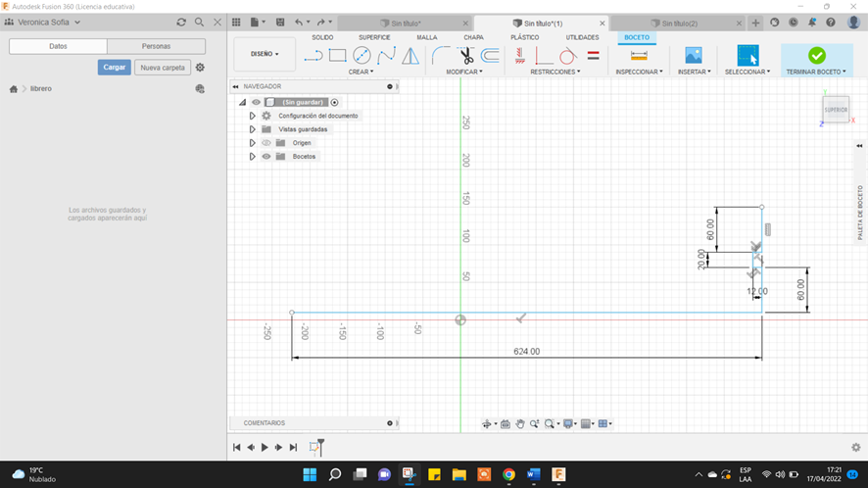
Task: Click the SUPERIOR view cube face
Action: pos(836,110)
